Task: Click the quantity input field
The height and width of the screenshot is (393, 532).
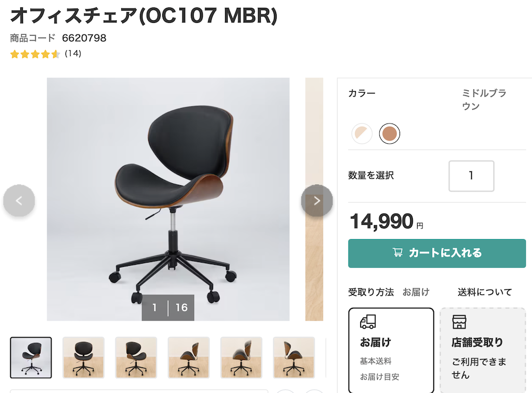Action: tap(471, 176)
